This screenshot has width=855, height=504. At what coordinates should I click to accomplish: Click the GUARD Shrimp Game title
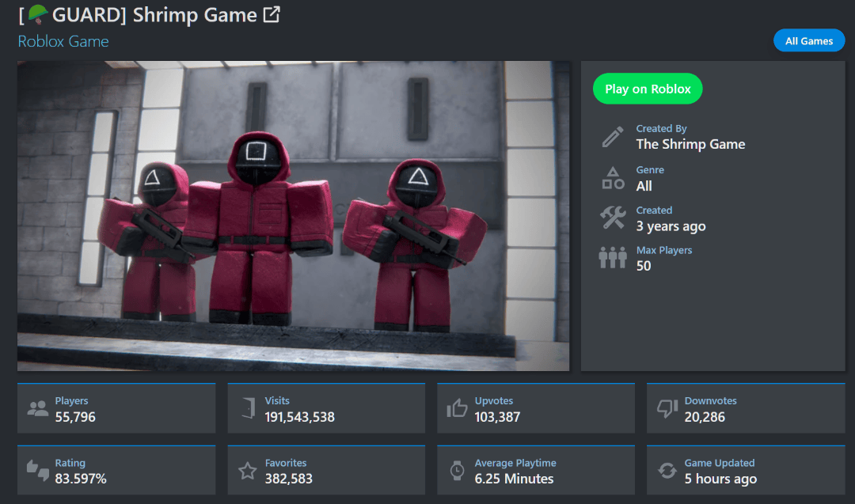(x=138, y=15)
